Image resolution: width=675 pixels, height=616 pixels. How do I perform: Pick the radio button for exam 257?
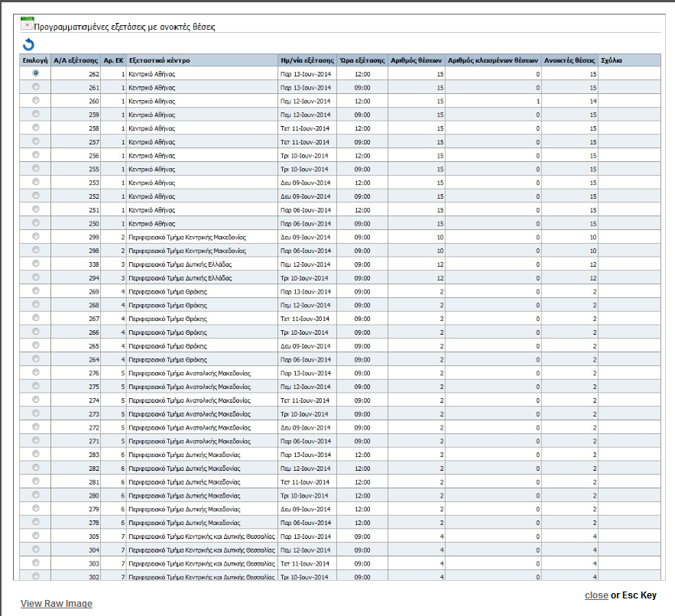coord(36,141)
